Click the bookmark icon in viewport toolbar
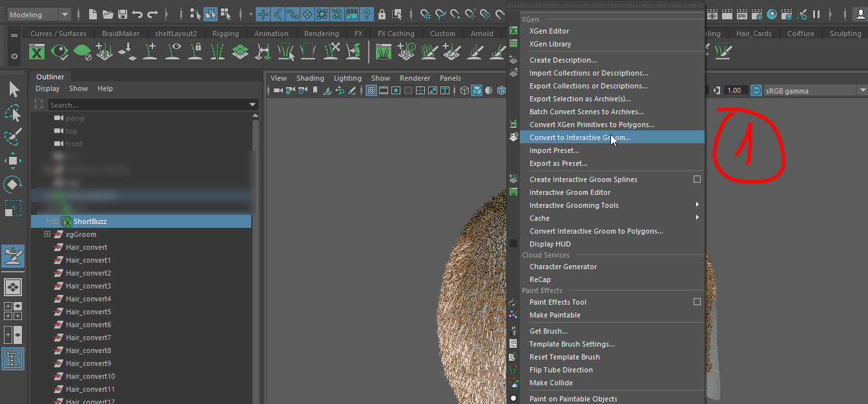The width and height of the screenshot is (868, 404). coord(315,90)
